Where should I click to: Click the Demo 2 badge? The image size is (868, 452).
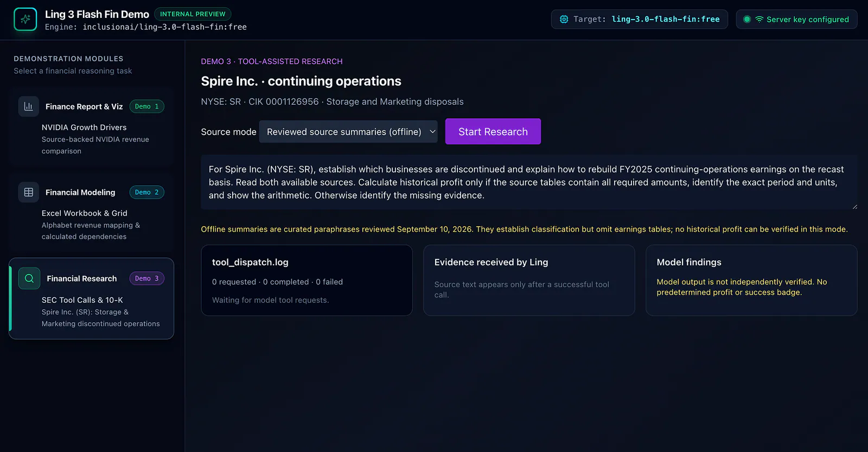click(147, 192)
